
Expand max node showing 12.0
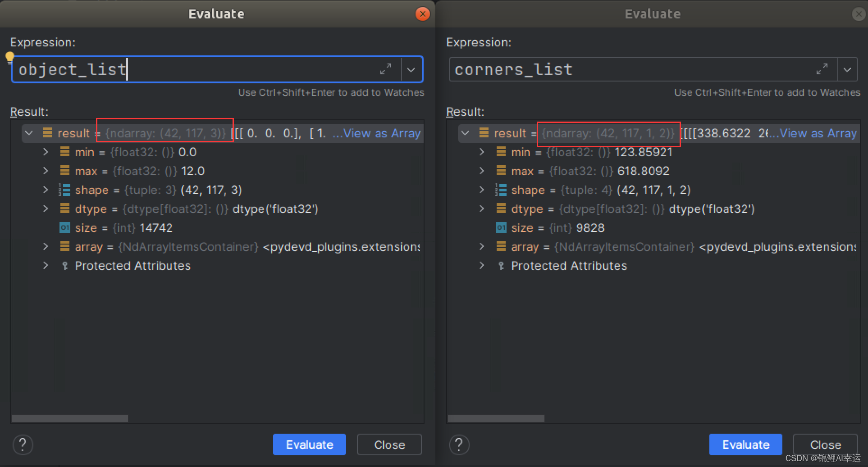[x=46, y=171]
